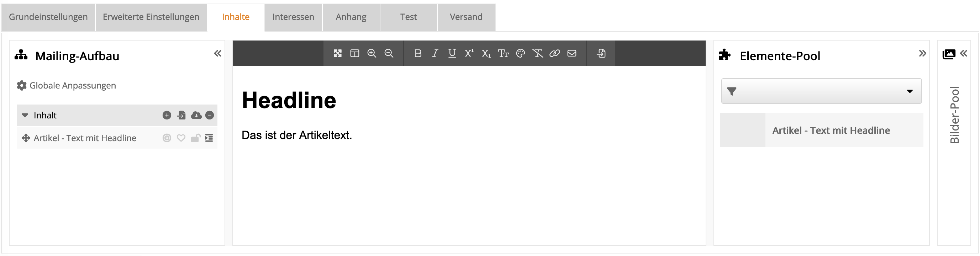
Task: Click the zoom out magnifier icon
Action: pyautogui.click(x=389, y=53)
